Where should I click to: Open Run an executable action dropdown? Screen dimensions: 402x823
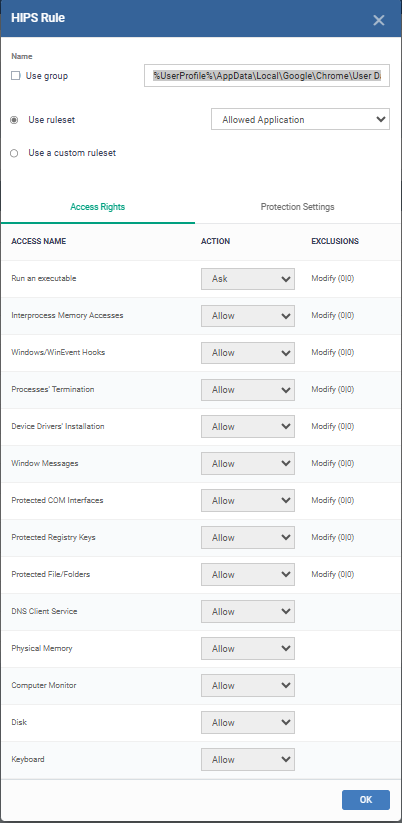point(248,279)
